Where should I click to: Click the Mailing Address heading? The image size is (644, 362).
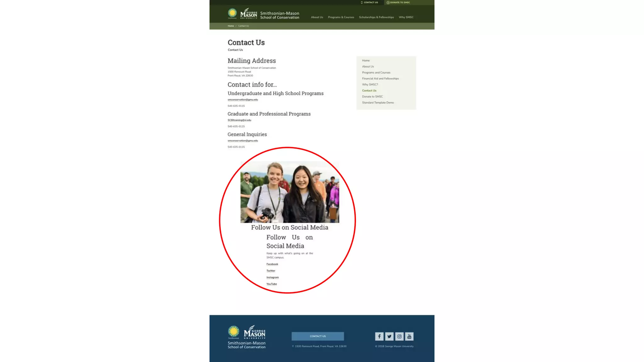252,61
